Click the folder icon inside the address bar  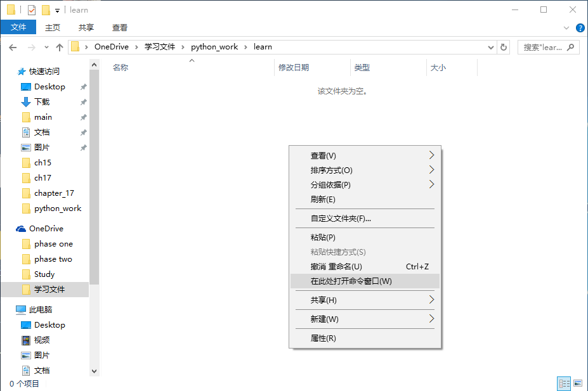[x=76, y=47]
